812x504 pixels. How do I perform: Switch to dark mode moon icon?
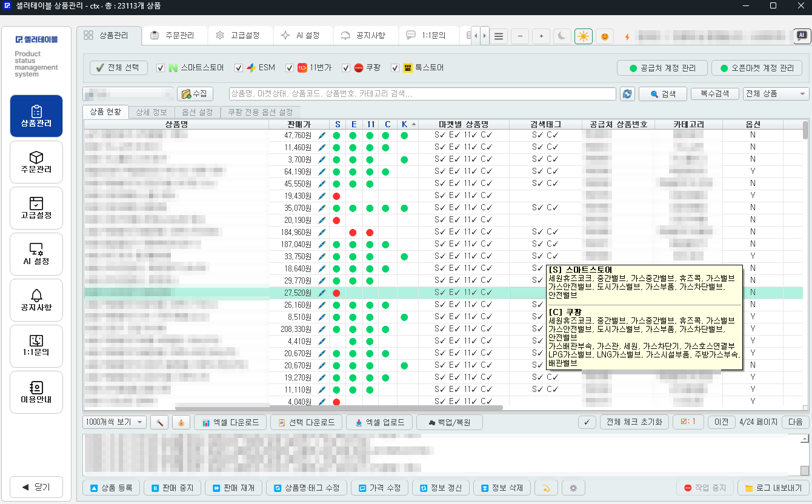(x=562, y=36)
